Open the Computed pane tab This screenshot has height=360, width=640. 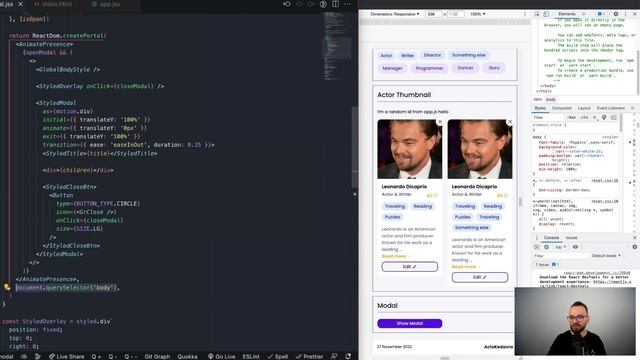click(x=562, y=108)
